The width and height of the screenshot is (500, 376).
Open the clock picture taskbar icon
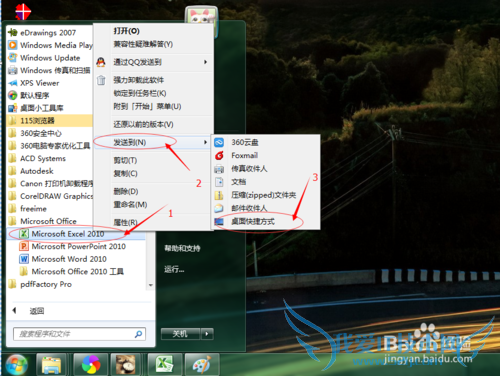point(126,365)
